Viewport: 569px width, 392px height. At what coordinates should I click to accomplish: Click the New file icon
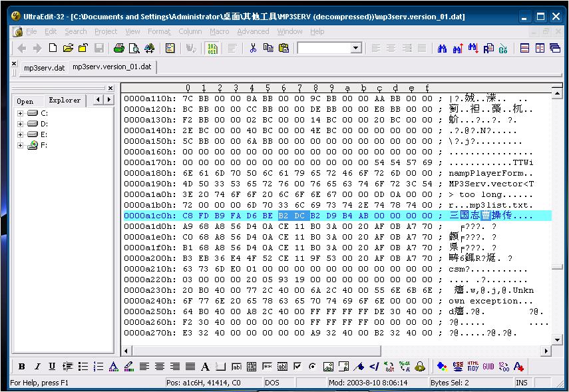53,48
